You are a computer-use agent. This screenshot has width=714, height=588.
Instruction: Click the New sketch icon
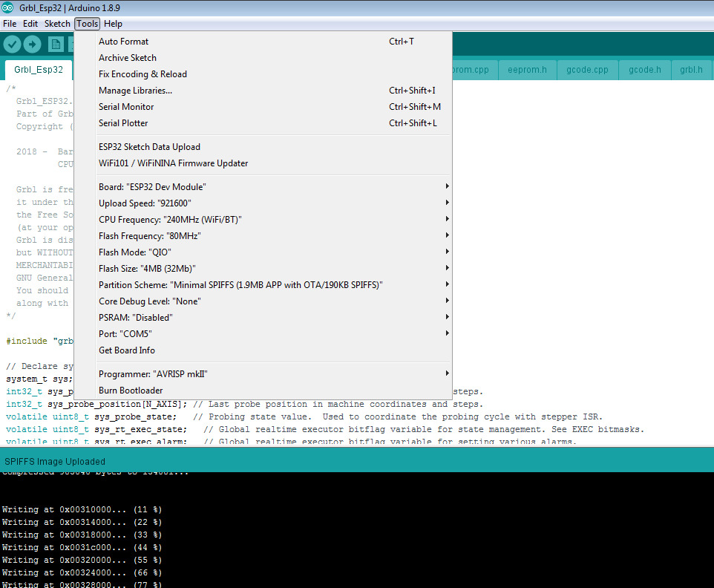pyautogui.click(x=56, y=45)
